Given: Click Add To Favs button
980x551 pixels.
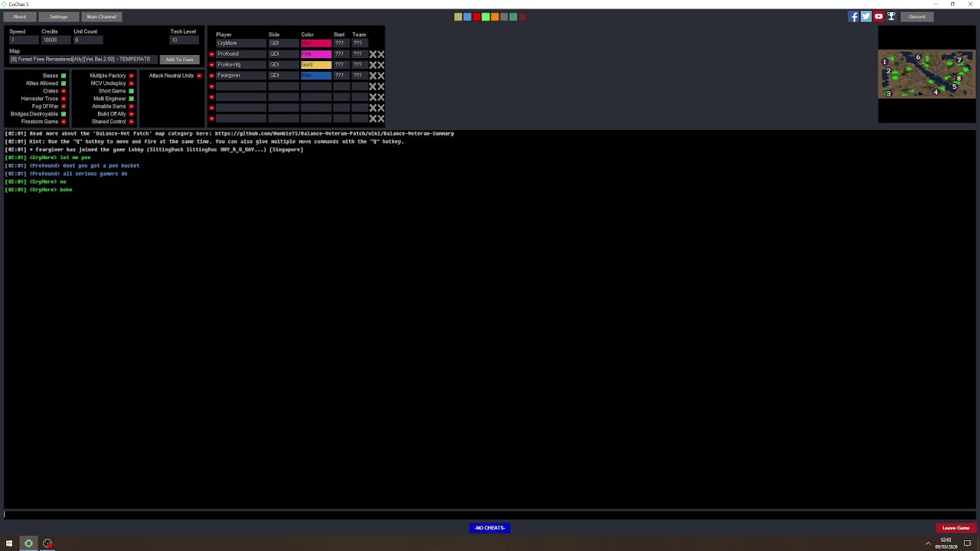Looking at the screenshot, I should click(x=180, y=59).
